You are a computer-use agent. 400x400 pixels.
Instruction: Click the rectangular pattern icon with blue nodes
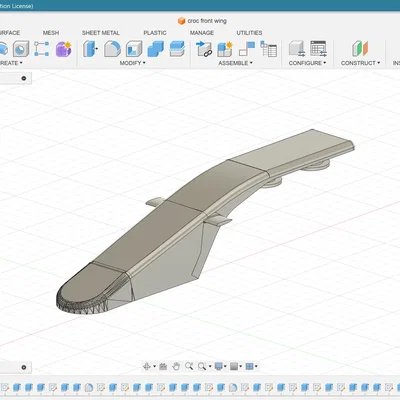42,49
